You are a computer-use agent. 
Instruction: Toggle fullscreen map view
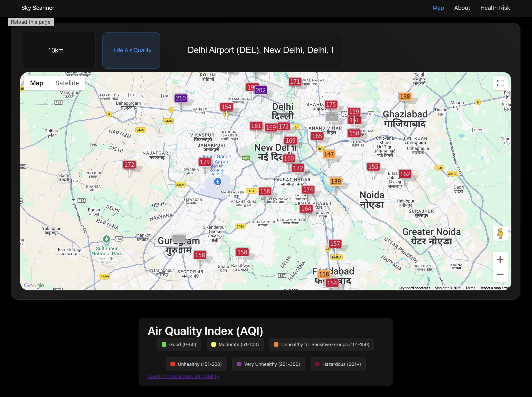pyautogui.click(x=500, y=83)
